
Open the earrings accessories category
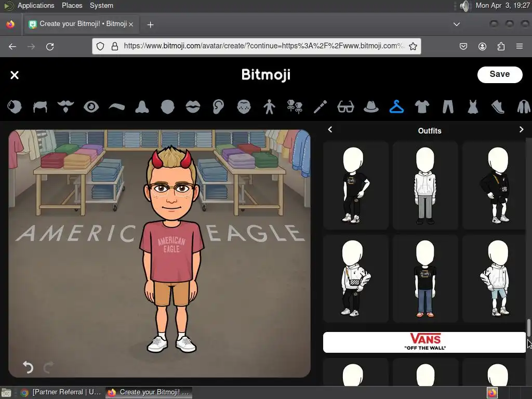(295, 107)
